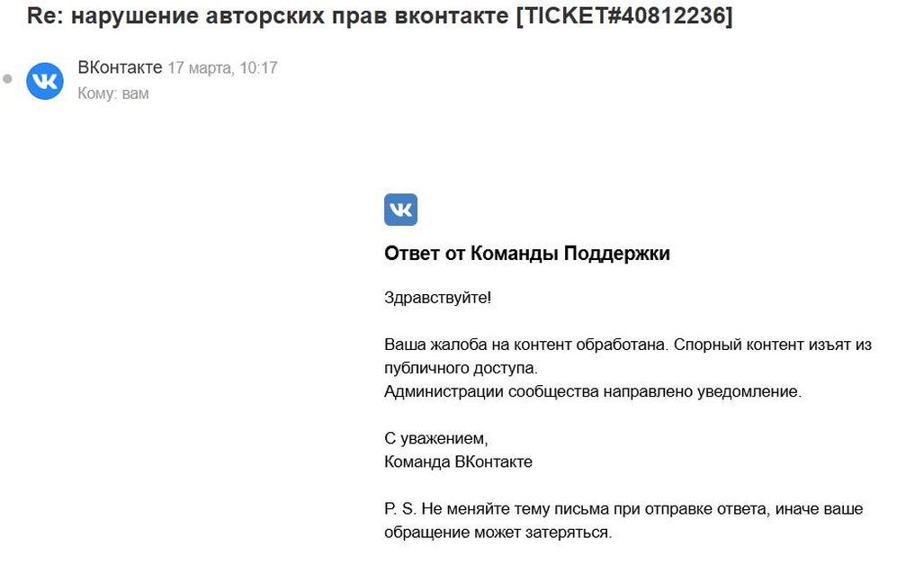The width and height of the screenshot is (924, 565).
Task: Click the email subject line title
Action: pos(380,15)
